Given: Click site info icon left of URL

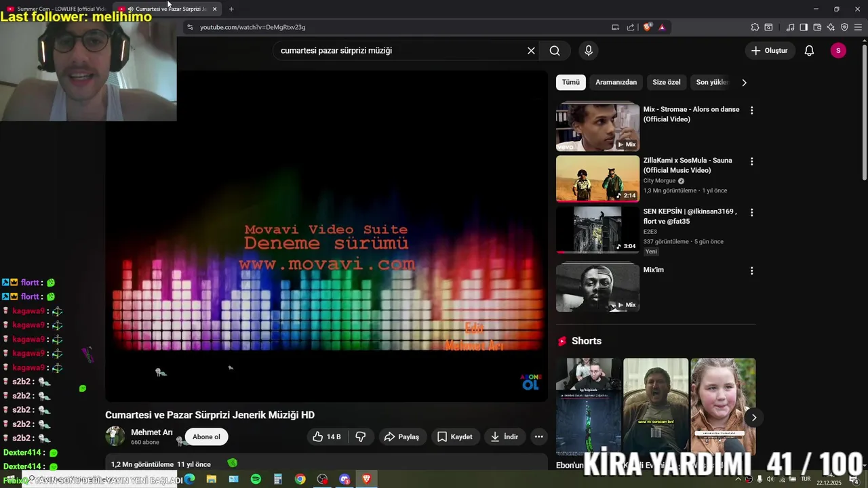Looking at the screenshot, I should tap(190, 27).
